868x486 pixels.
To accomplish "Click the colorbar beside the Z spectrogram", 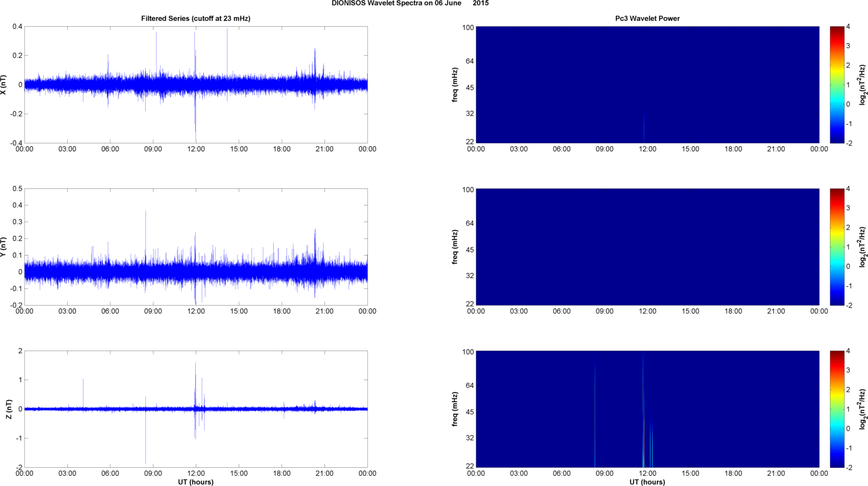I will click(837, 409).
